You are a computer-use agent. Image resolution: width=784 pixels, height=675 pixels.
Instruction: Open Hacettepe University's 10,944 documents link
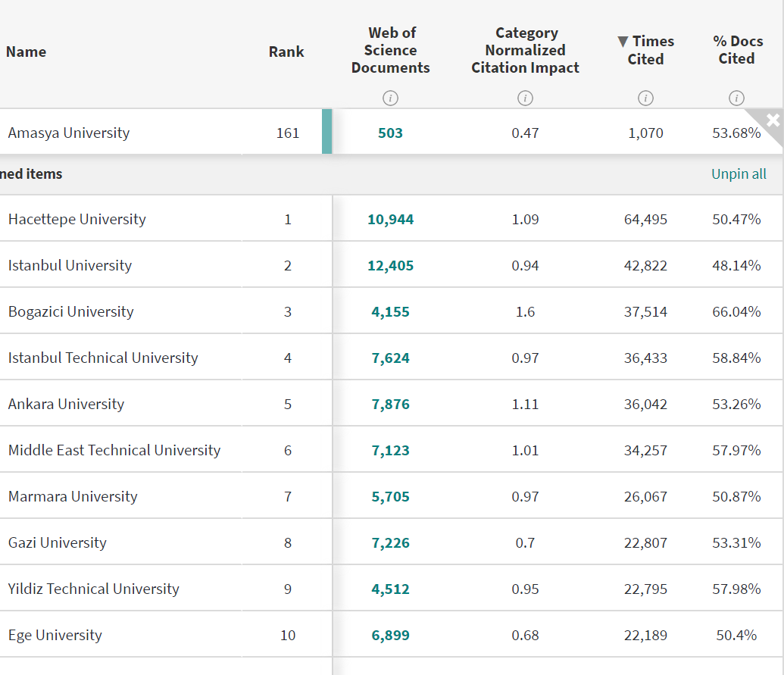point(390,220)
